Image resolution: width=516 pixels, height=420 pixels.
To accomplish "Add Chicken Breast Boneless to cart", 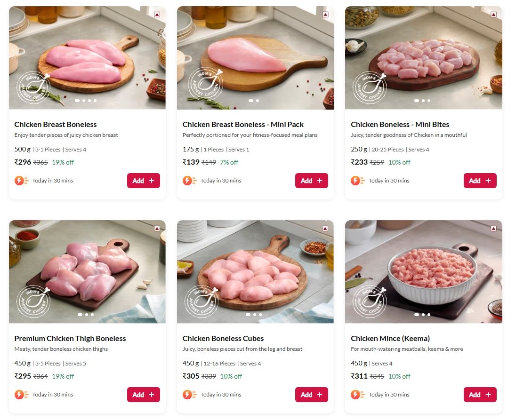I will pos(143,181).
